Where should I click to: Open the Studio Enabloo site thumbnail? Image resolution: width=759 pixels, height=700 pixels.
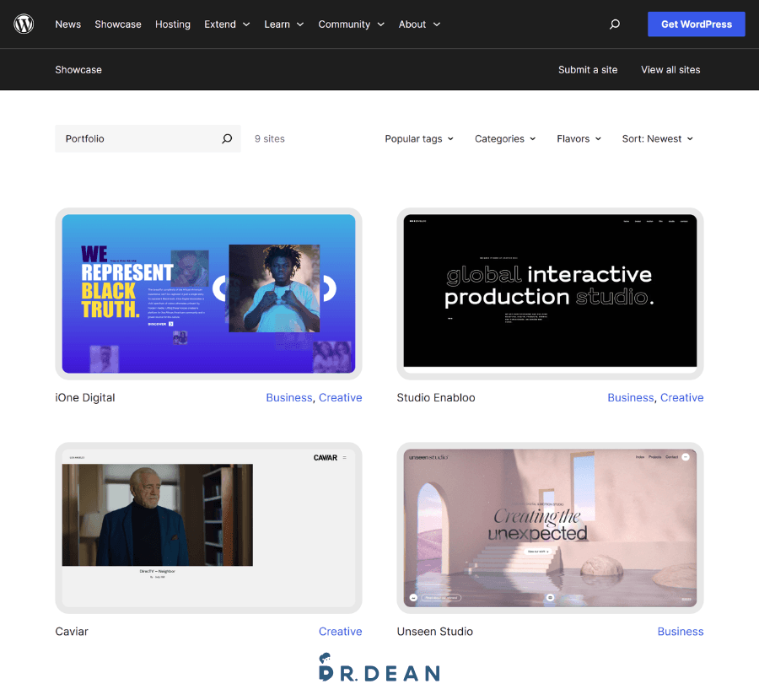[550, 293]
